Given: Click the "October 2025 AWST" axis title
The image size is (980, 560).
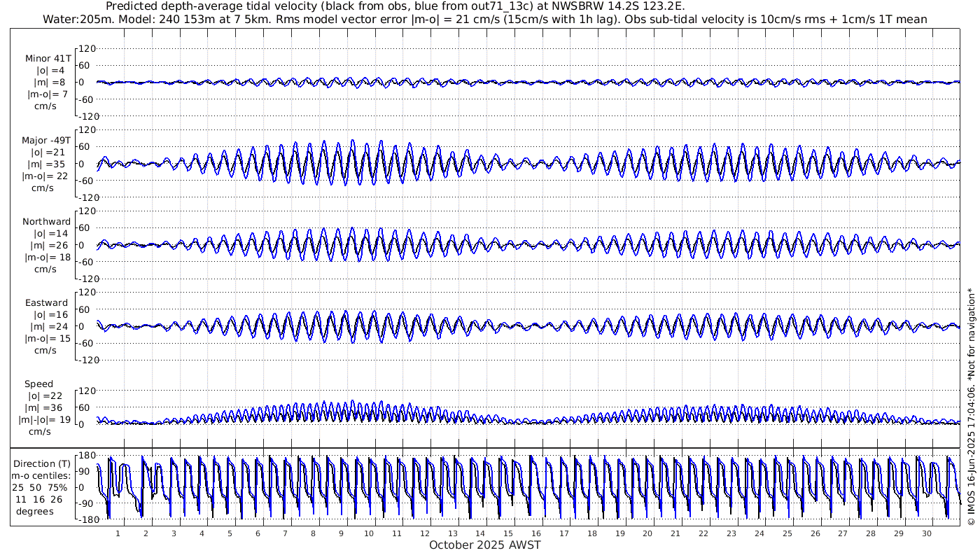Looking at the screenshot, I should 485,545.
